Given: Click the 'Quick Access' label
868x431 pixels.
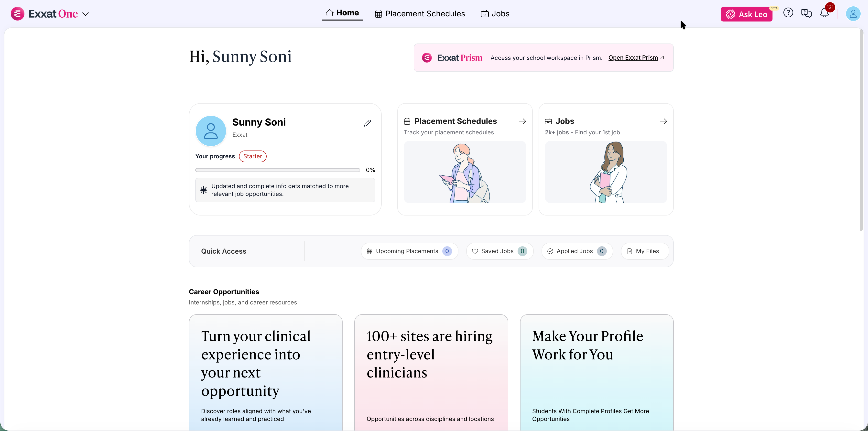Looking at the screenshot, I should tap(224, 251).
